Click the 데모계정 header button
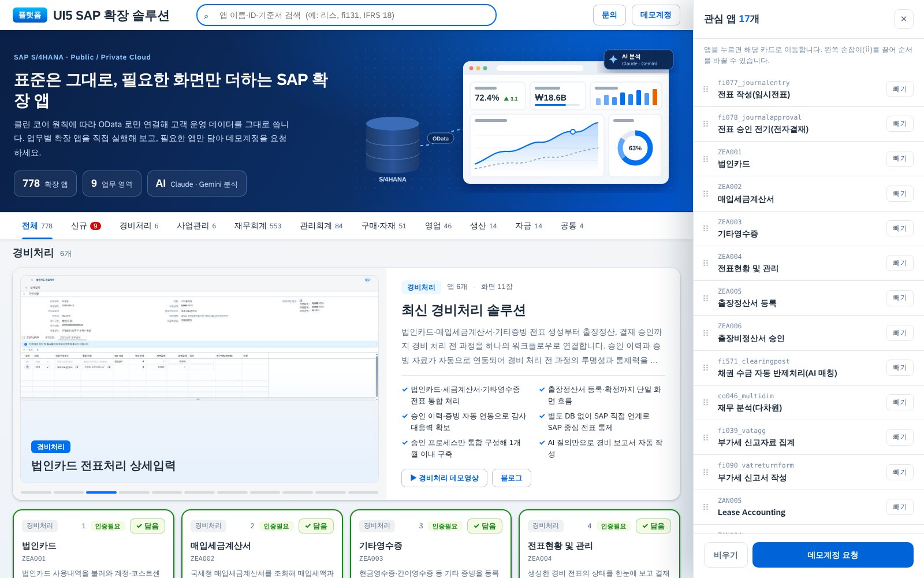924x578 pixels. tap(655, 15)
